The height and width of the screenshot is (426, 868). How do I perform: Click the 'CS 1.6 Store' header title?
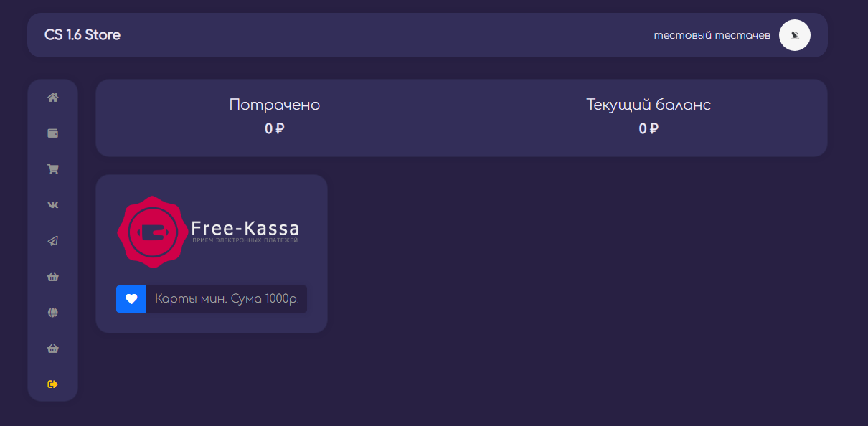click(x=82, y=35)
